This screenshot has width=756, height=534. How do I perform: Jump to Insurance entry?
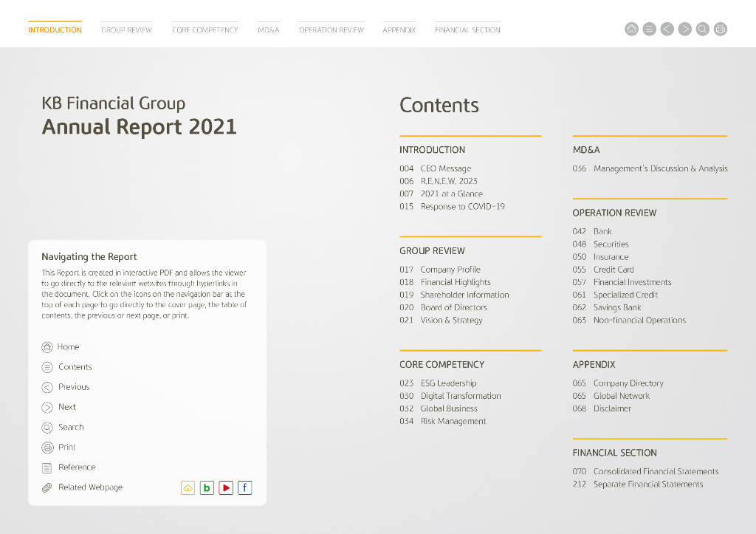pos(600,256)
